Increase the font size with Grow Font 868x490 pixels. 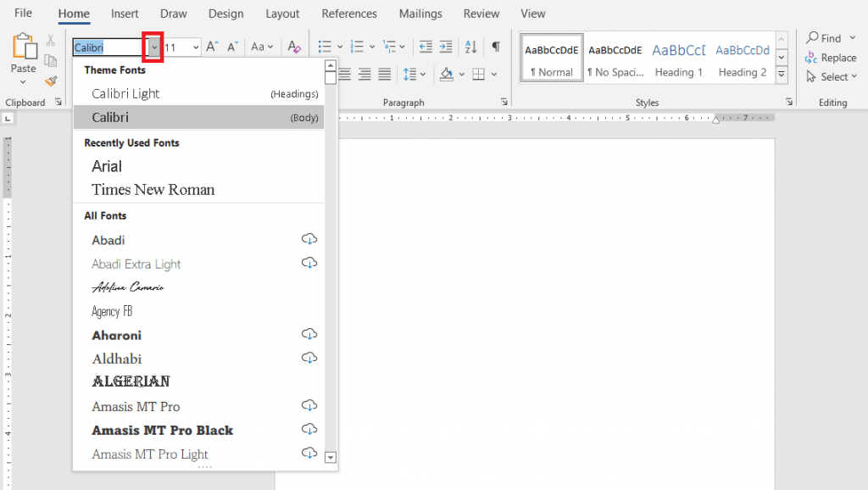tap(211, 47)
